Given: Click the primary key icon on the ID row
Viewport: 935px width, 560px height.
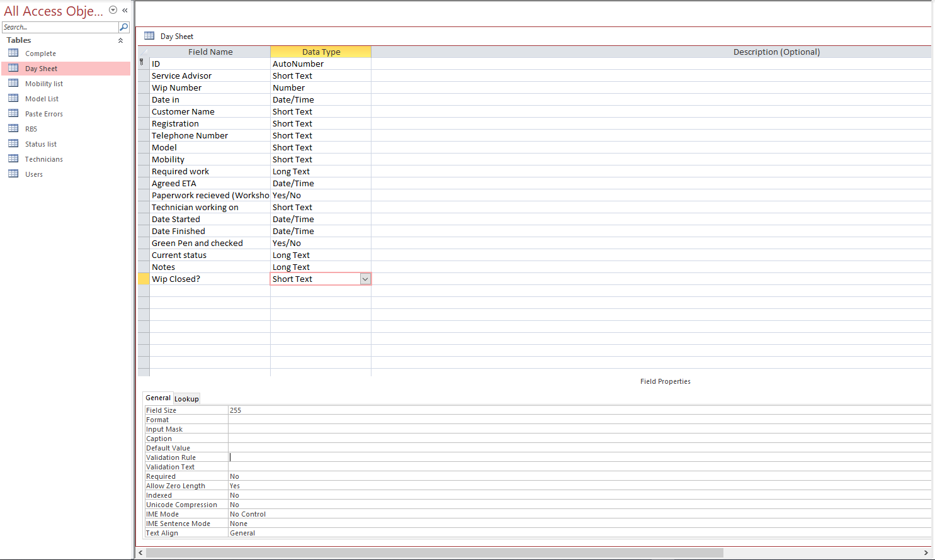Looking at the screenshot, I should 142,62.
